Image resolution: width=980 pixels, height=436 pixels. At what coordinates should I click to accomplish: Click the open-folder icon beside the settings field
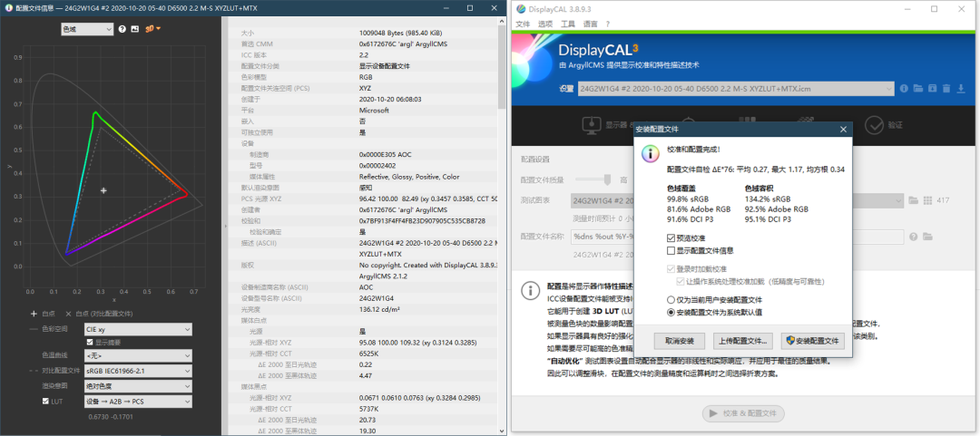click(918, 89)
